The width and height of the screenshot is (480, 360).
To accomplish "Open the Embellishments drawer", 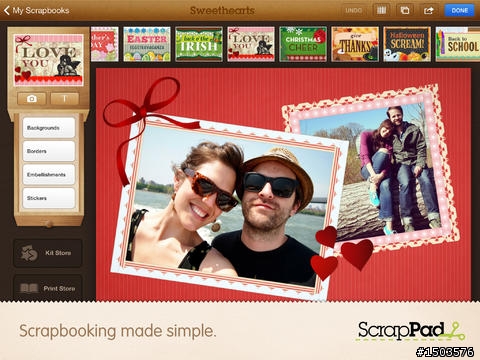I will point(49,174).
